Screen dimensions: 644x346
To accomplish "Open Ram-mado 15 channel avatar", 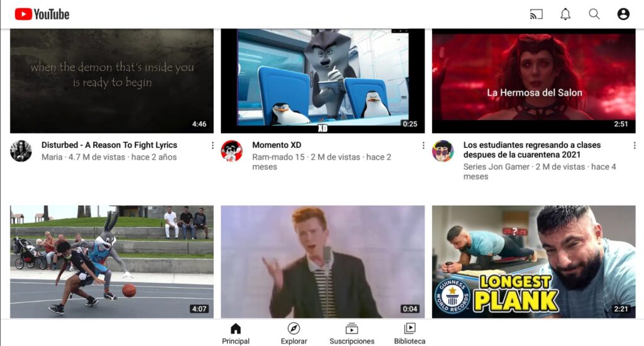I will 231,151.
